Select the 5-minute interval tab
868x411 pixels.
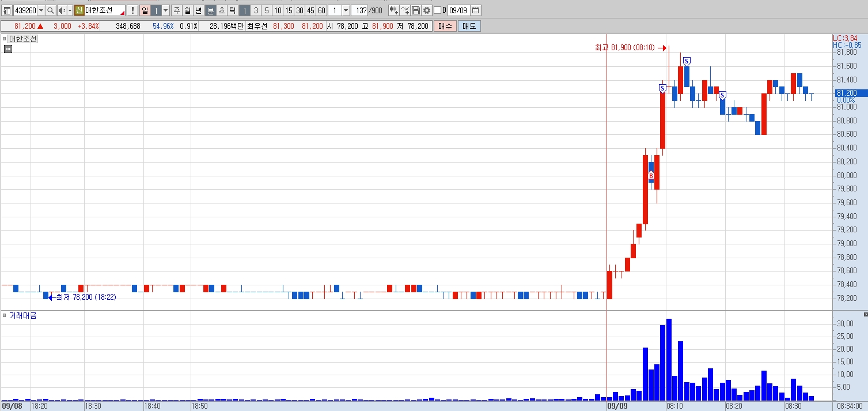tap(267, 10)
